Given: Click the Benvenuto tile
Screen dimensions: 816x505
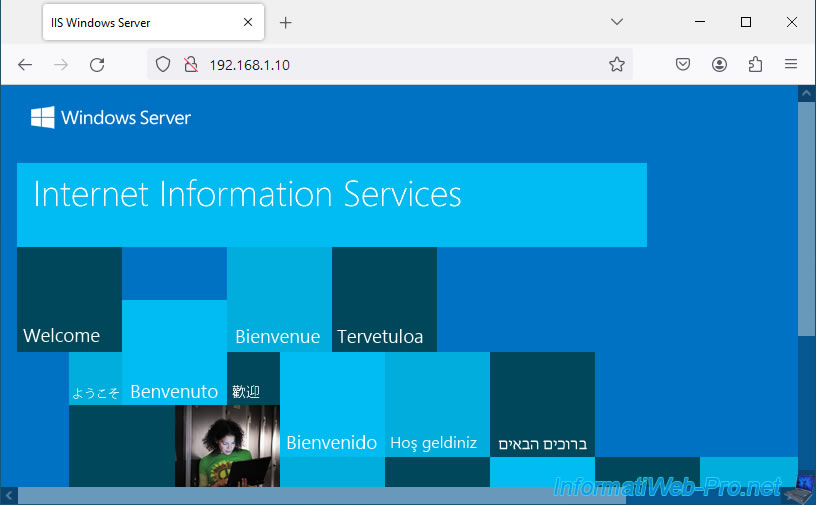Looking at the screenshot, I should click(x=174, y=352).
